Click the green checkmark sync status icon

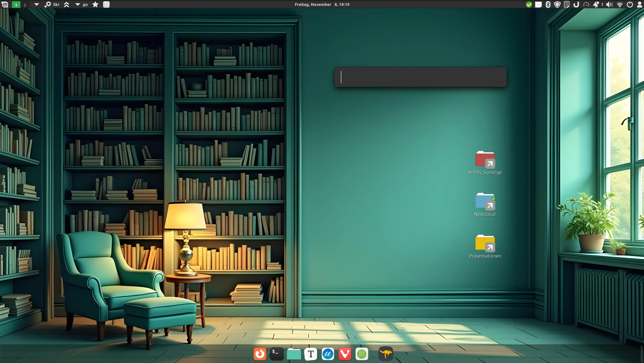(x=529, y=4)
